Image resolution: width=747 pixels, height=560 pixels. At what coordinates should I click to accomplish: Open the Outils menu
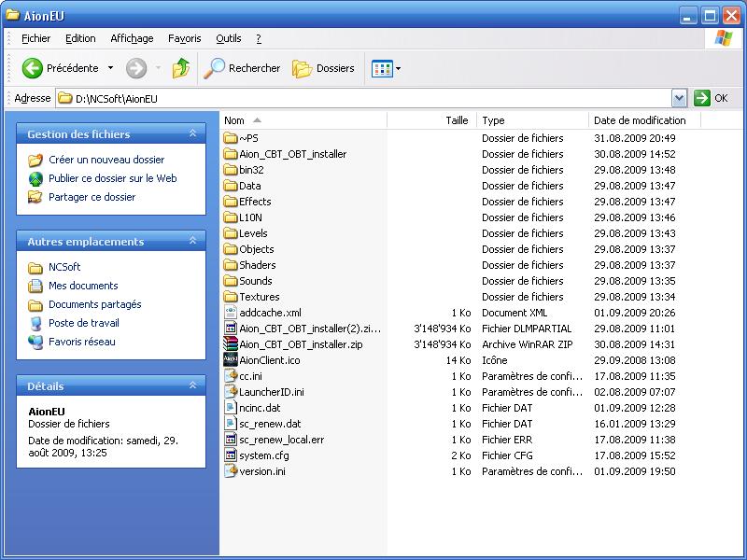(229, 38)
